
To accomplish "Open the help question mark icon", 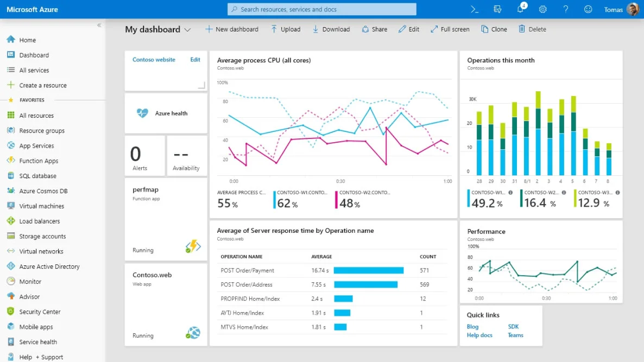I will click(x=566, y=9).
